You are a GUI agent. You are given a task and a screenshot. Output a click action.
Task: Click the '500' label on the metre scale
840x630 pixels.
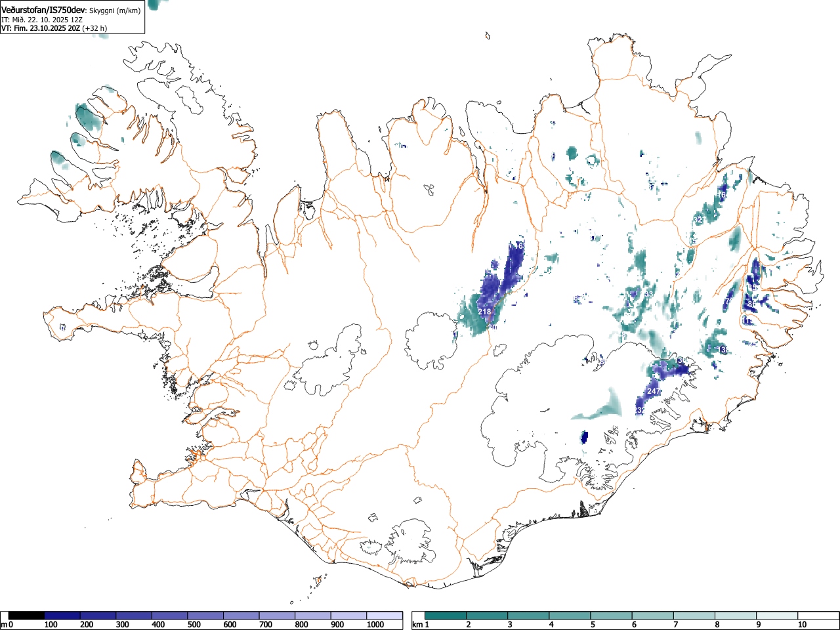click(x=194, y=625)
